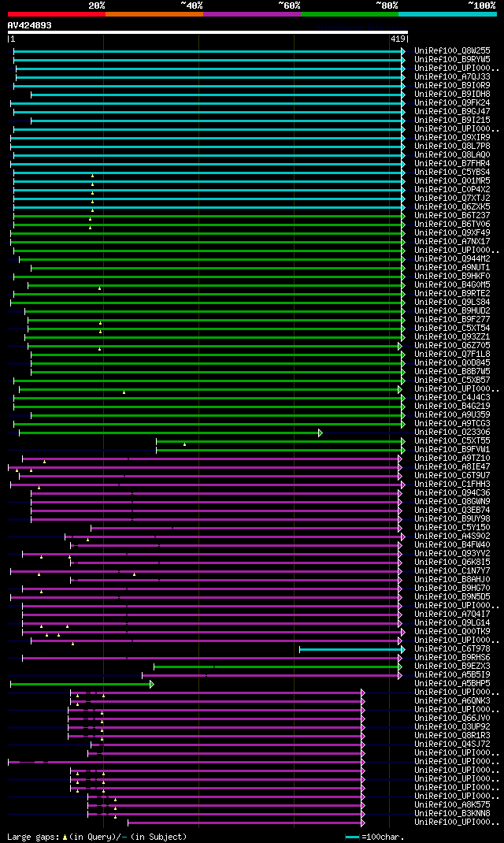Select the UniRef100_B9I215 label
The height and width of the screenshot is (843, 504).
[x=452, y=120]
